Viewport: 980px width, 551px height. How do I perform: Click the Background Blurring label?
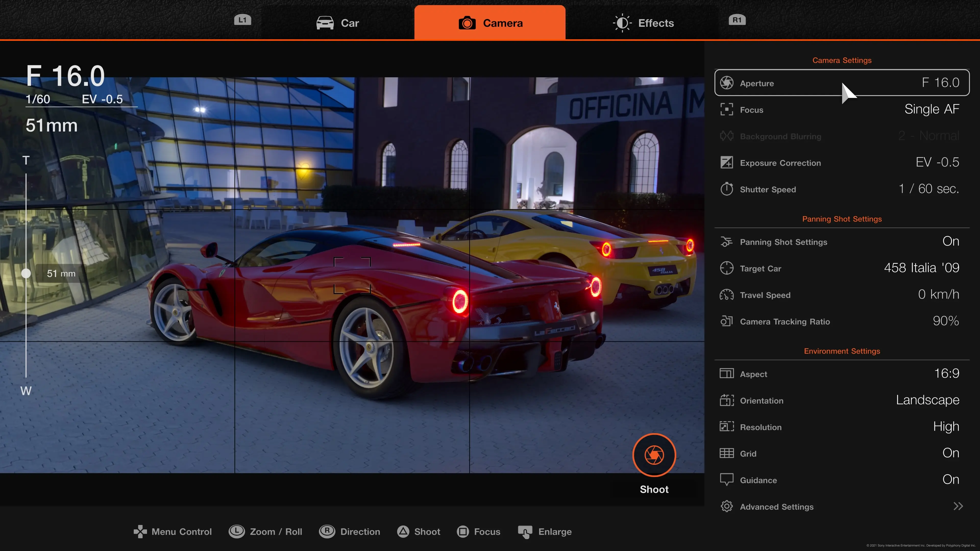(x=780, y=136)
